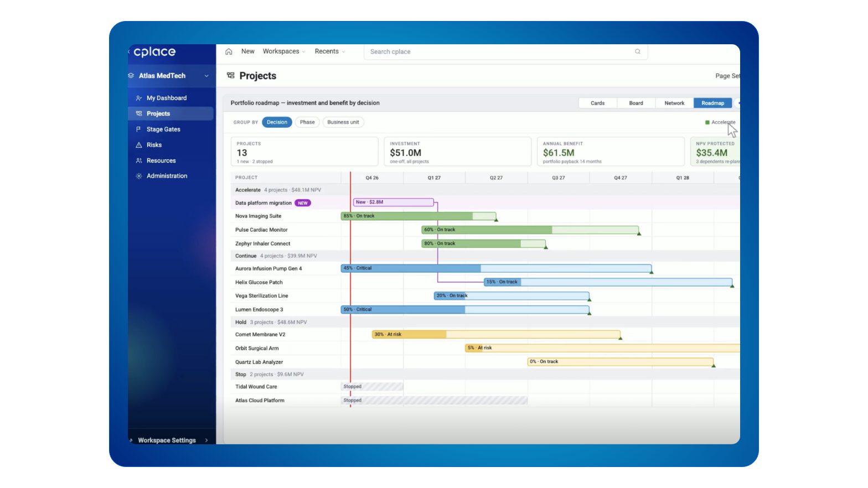Group the roadmap by Decision
The height and width of the screenshot is (488, 868).
pos(277,122)
